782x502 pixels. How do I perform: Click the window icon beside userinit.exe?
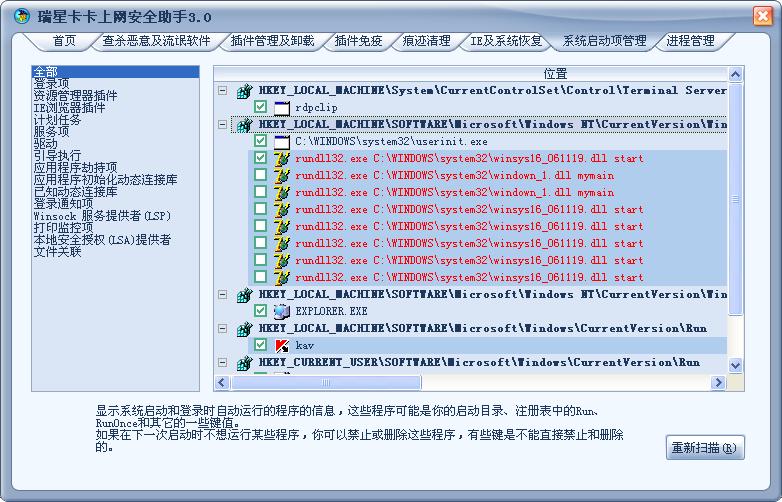pos(282,142)
